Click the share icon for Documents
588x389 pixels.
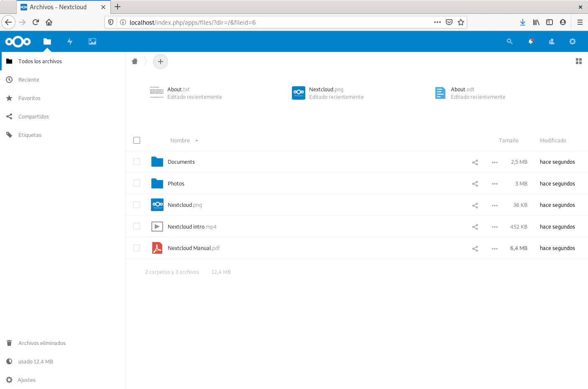coord(475,162)
